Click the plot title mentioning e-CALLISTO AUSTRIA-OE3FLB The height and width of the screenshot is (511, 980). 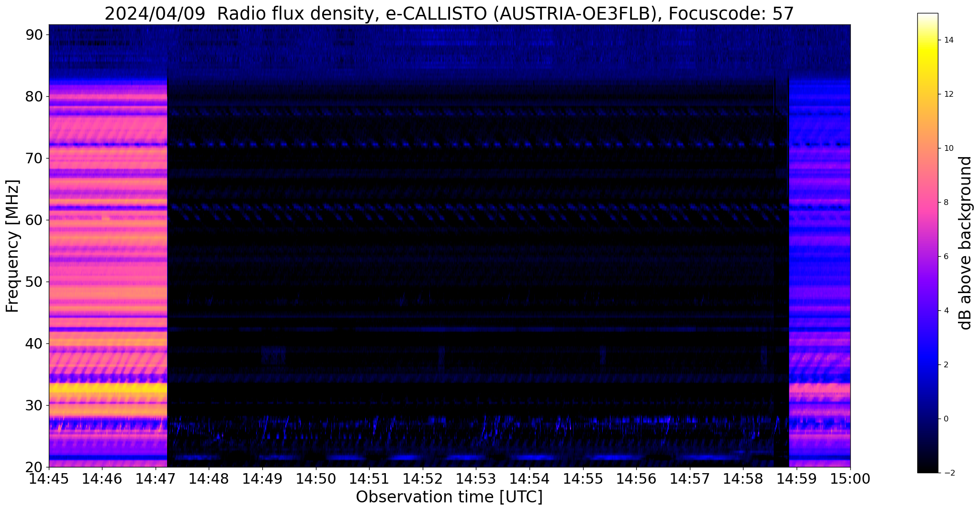(x=449, y=13)
